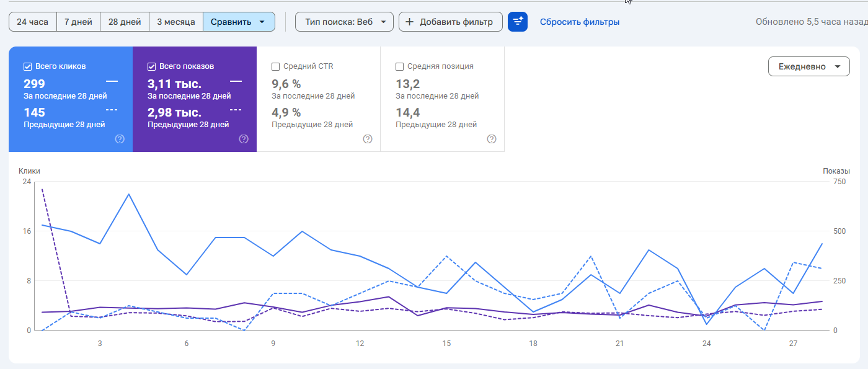This screenshot has width=868, height=369.
Task: Choose the 3 месяца range tab
Action: (x=176, y=22)
